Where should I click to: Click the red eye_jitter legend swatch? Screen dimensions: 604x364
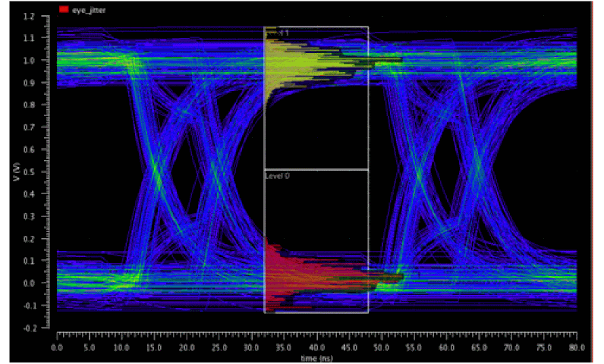[x=64, y=9]
